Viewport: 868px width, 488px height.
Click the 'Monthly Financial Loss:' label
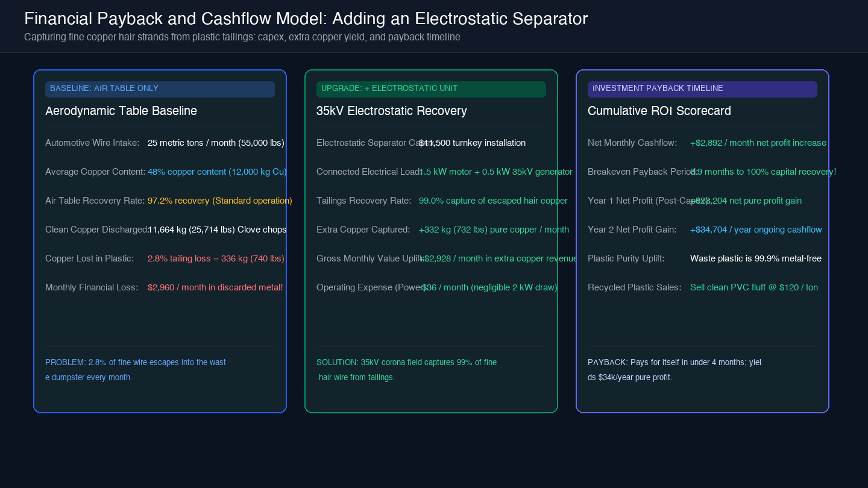(92, 287)
